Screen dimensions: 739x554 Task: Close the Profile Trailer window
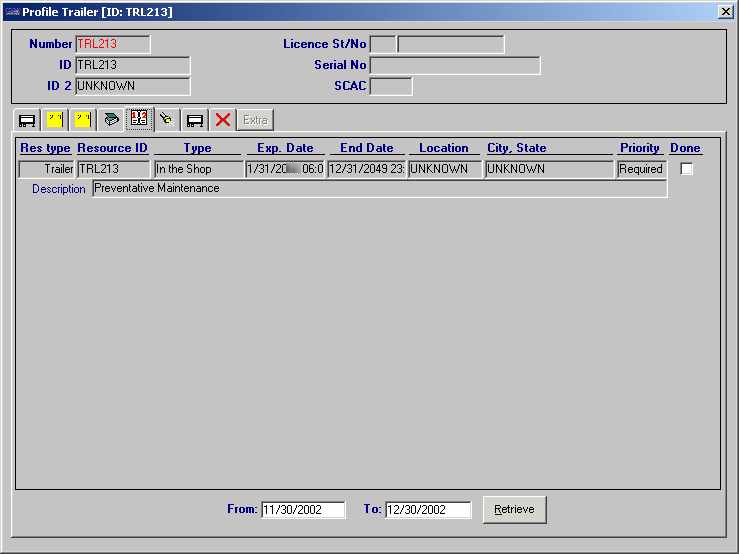pyautogui.click(x=725, y=11)
